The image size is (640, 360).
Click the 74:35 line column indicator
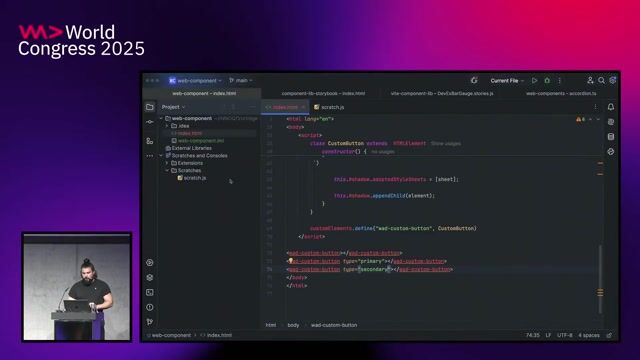pyautogui.click(x=533, y=335)
